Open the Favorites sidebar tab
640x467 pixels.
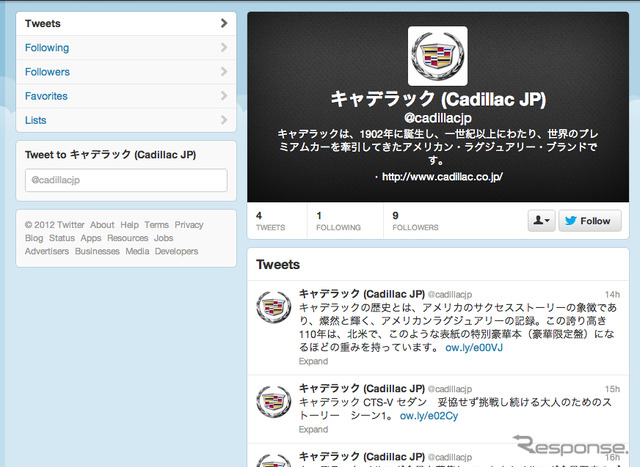click(x=126, y=96)
